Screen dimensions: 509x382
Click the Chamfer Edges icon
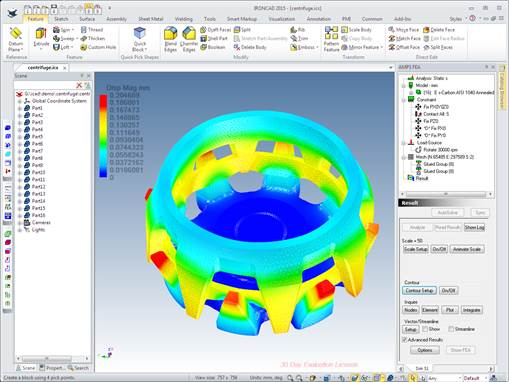click(189, 39)
